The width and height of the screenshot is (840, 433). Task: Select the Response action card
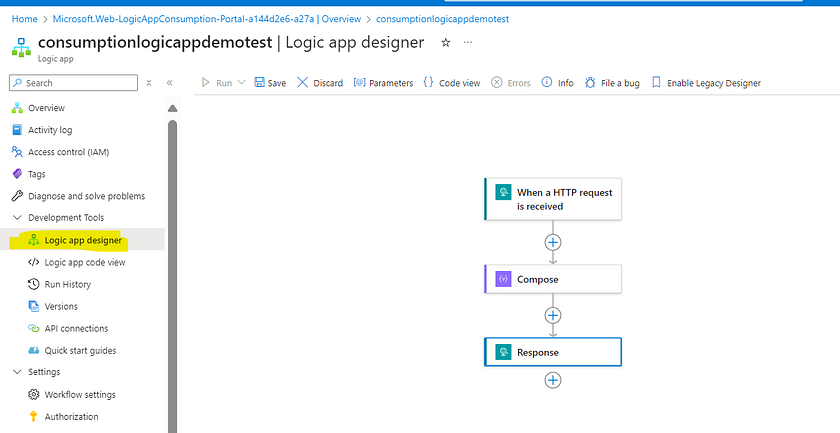click(x=553, y=352)
